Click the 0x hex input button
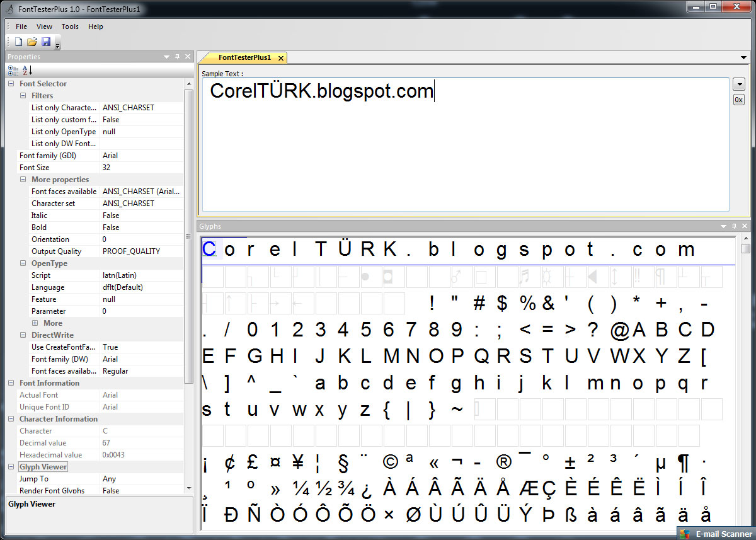This screenshot has width=756, height=540. (739, 100)
